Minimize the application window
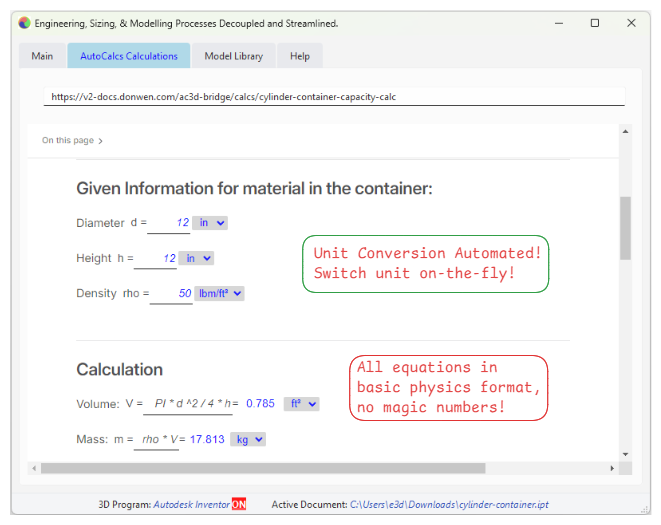661x525 pixels. (559, 23)
